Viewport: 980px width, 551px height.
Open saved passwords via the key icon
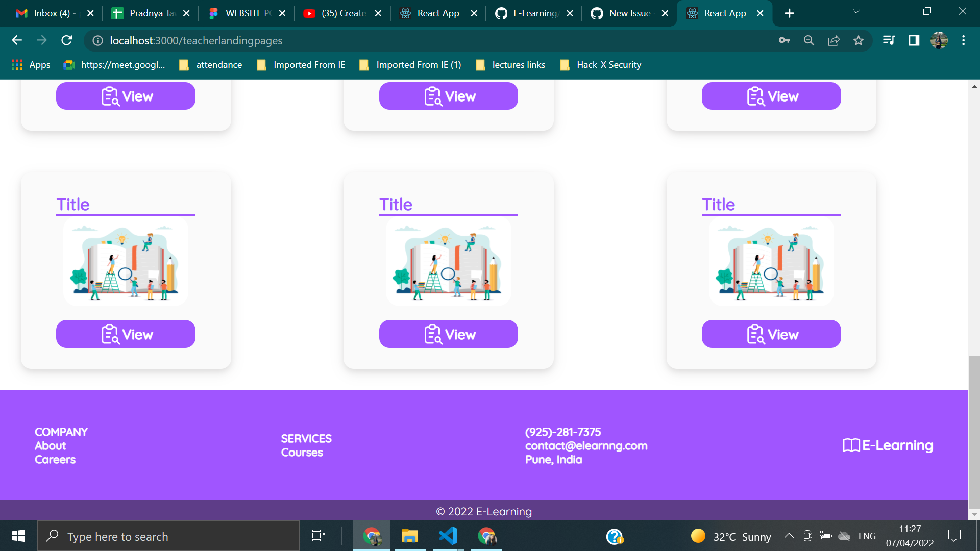pyautogui.click(x=785, y=40)
